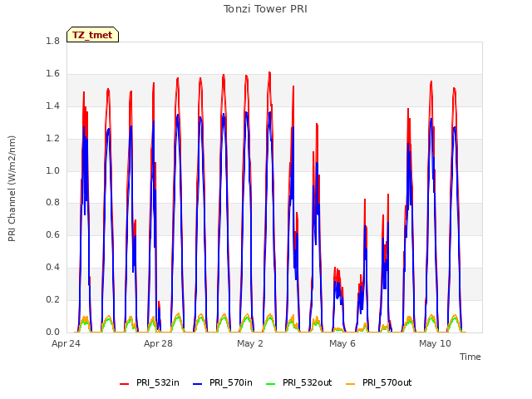Click the 1.0 y-axis tick label
Image resolution: width=532 pixels, height=399 pixels.
pyautogui.click(x=52, y=170)
